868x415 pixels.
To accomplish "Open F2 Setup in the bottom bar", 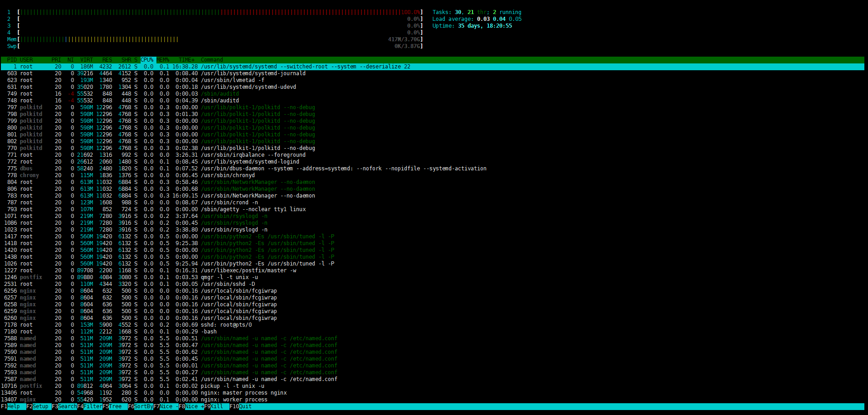I will [x=39, y=406].
